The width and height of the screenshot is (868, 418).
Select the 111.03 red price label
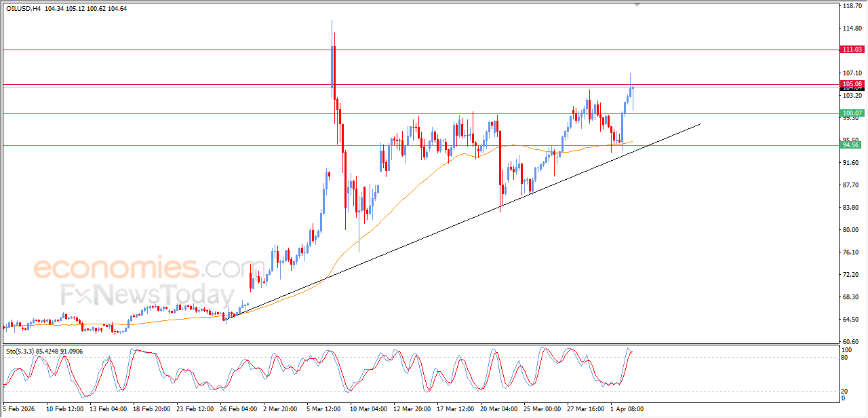pyautogui.click(x=851, y=50)
